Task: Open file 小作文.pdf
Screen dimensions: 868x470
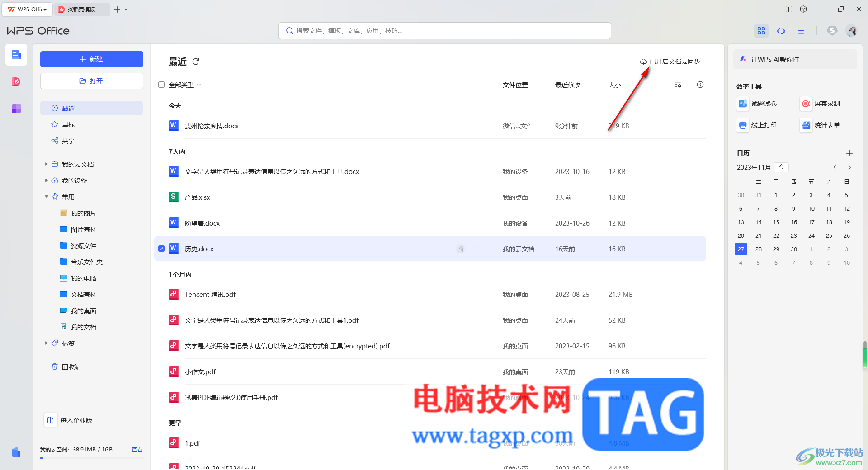Action: 200,372
